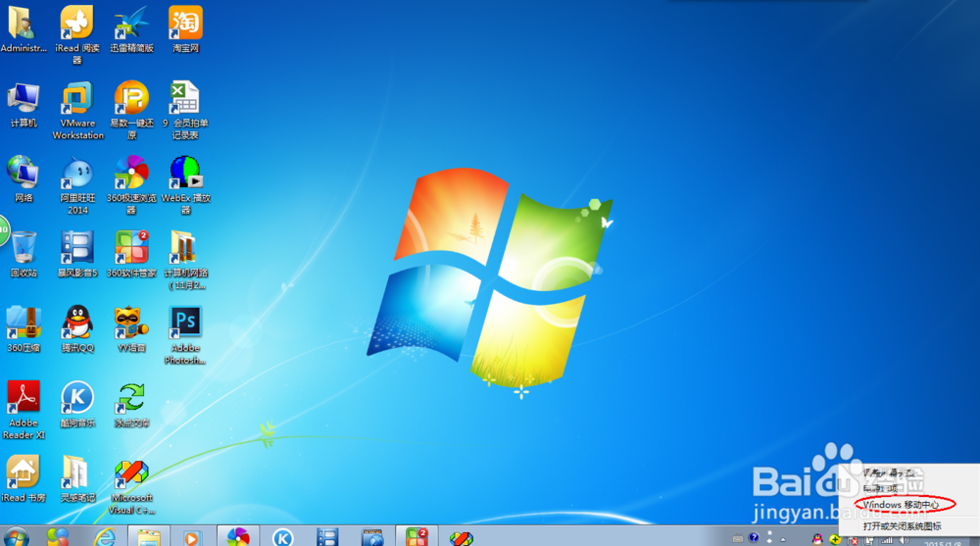This screenshot has height=546, width=980.
Task: Open the YY语音 desktop shortcut
Action: tap(131, 329)
